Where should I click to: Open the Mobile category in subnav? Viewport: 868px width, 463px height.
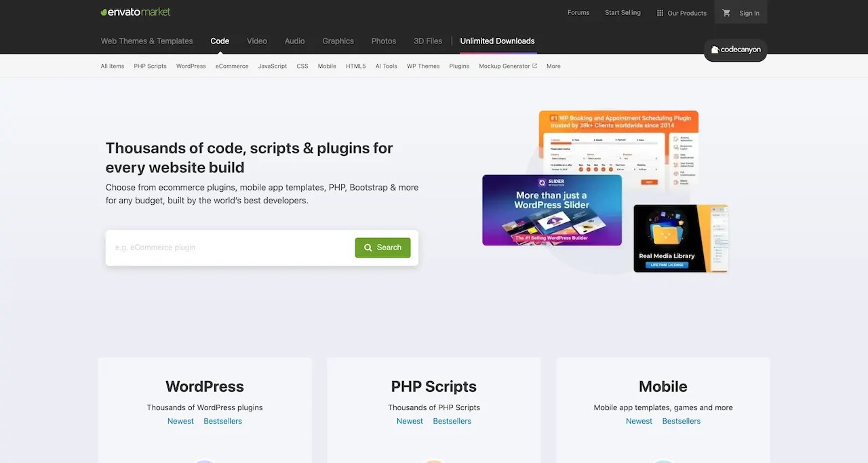(327, 66)
